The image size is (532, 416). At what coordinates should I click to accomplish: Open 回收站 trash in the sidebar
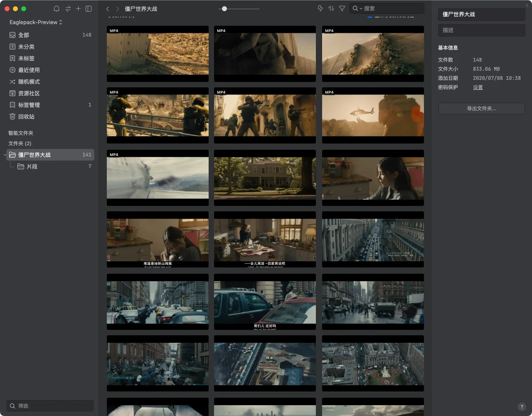pos(50,116)
